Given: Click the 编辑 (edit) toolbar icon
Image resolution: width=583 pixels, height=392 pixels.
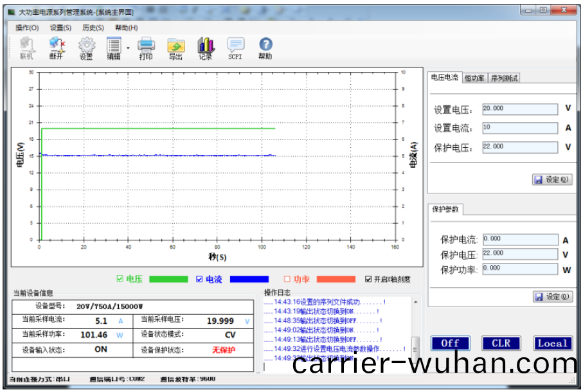Looking at the screenshot, I should (114, 46).
